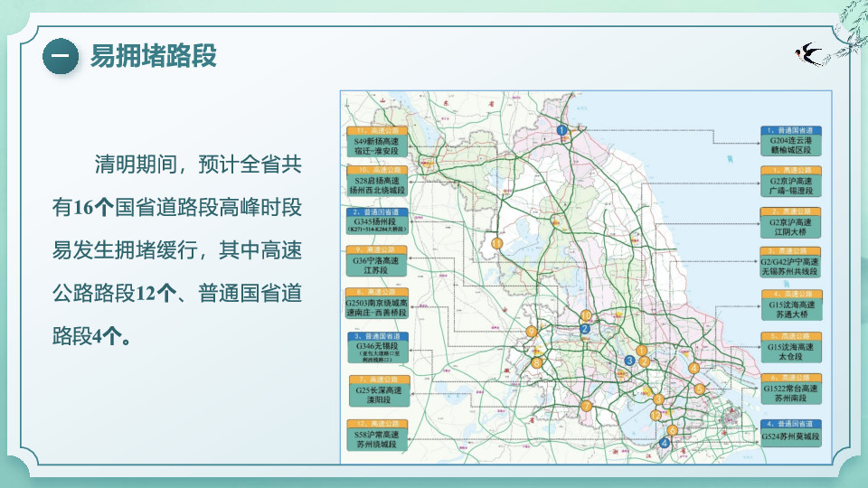Click the S58沪常高速 苏州绕城段 label
This screenshot has height=488, width=868.
pos(377,436)
